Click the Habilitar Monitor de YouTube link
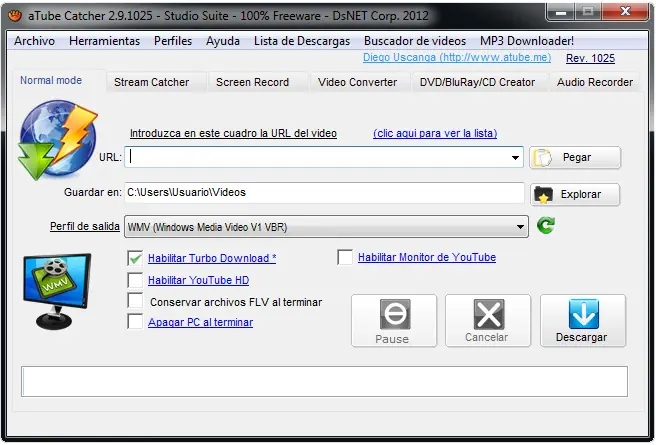656x445 pixels. tap(427, 257)
